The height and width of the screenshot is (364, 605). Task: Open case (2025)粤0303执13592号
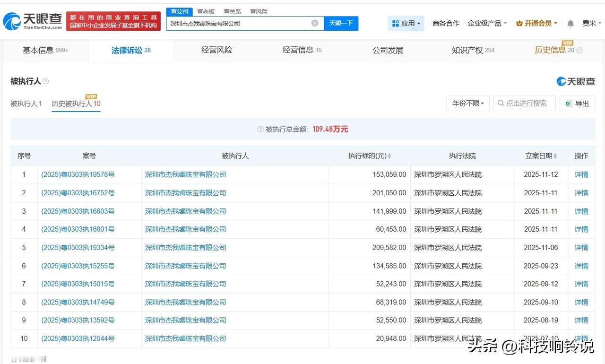(78, 321)
